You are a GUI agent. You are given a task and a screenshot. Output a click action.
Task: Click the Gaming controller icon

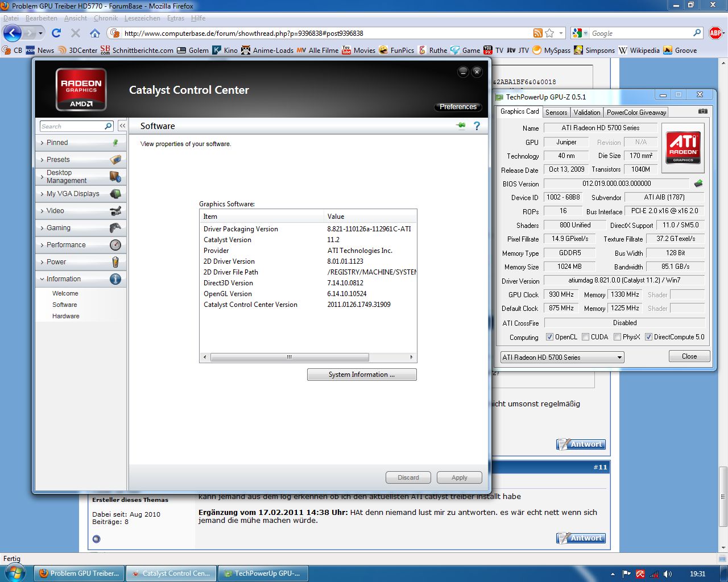(115, 228)
